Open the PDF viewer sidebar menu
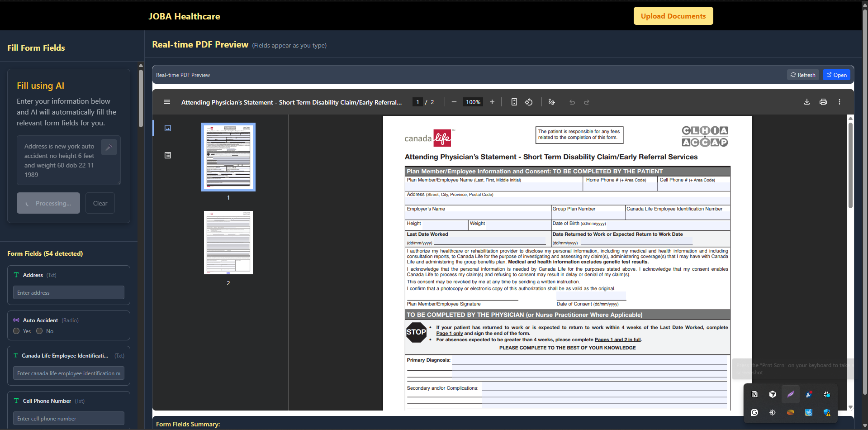 (x=167, y=102)
